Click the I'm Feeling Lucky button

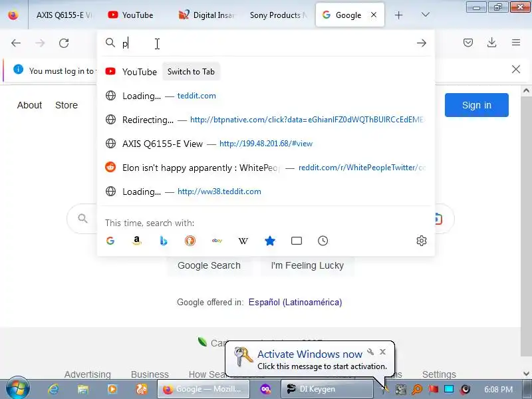307,265
